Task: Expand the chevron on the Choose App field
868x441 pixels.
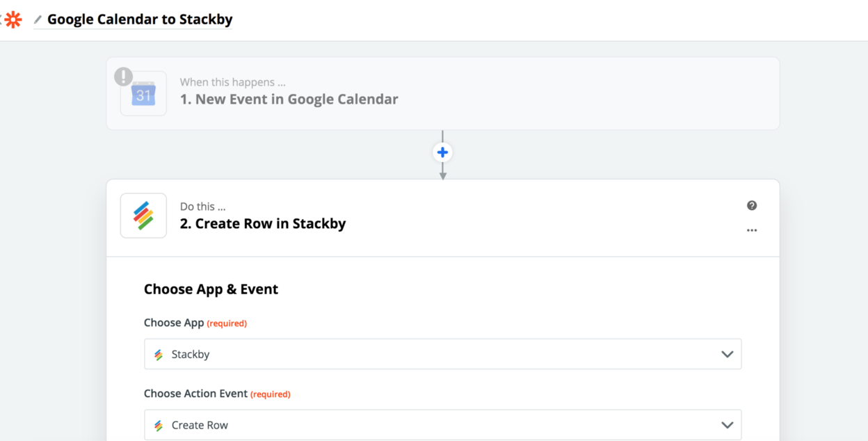Action: pyautogui.click(x=727, y=354)
